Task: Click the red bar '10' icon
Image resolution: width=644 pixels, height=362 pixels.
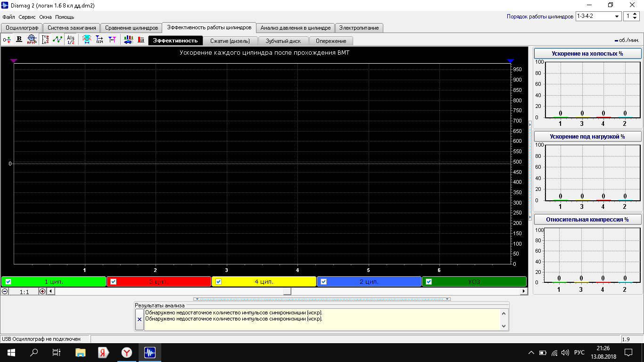Action: pyautogui.click(x=141, y=40)
